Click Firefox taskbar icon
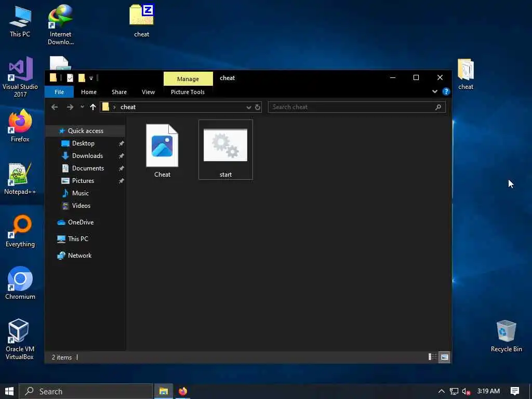Image resolution: width=532 pixels, height=399 pixels. (x=182, y=391)
